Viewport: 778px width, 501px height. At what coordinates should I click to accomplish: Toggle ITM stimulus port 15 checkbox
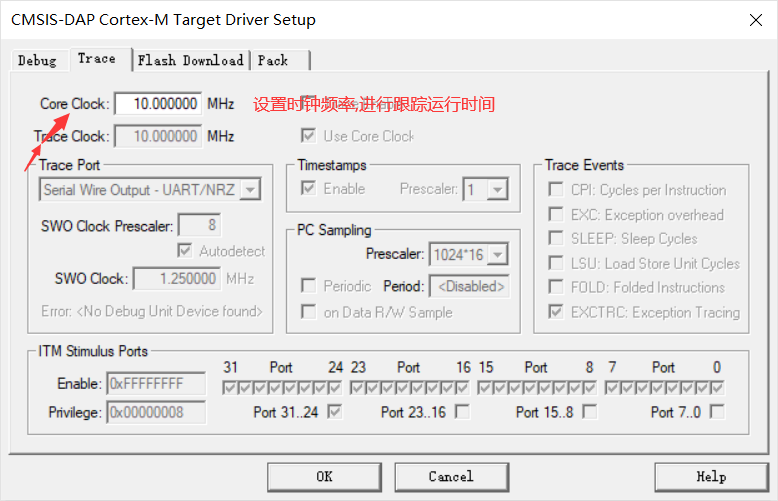tap(484, 388)
